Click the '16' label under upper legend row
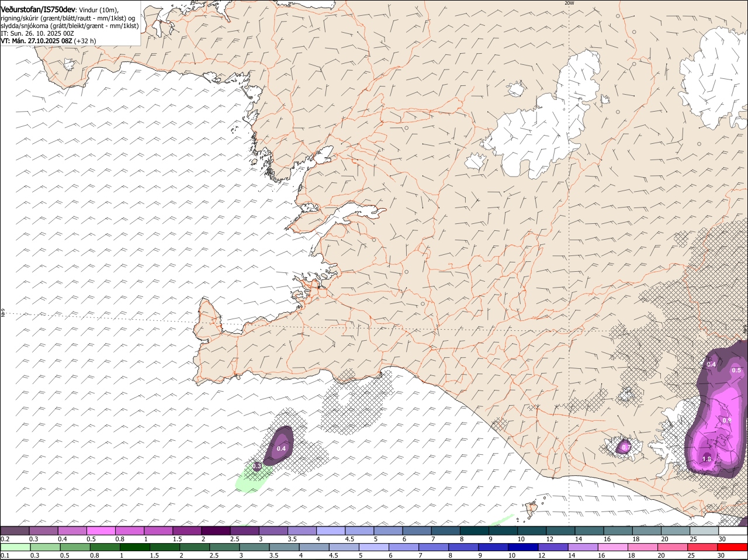The height and width of the screenshot is (560, 748). coord(608,539)
